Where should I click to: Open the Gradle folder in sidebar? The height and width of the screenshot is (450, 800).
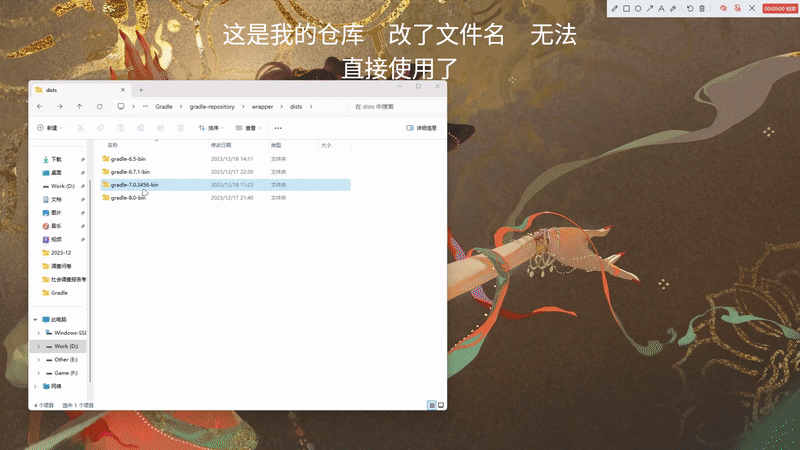coord(59,293)
